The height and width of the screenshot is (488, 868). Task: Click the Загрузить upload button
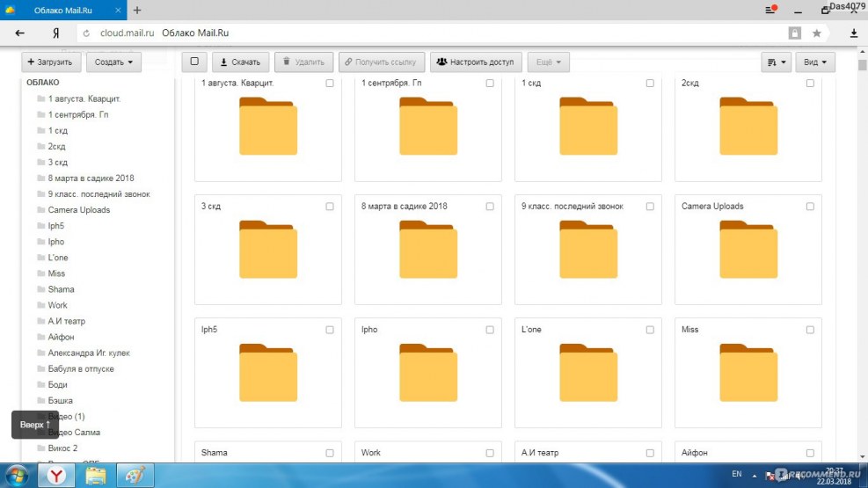(52, 62)
